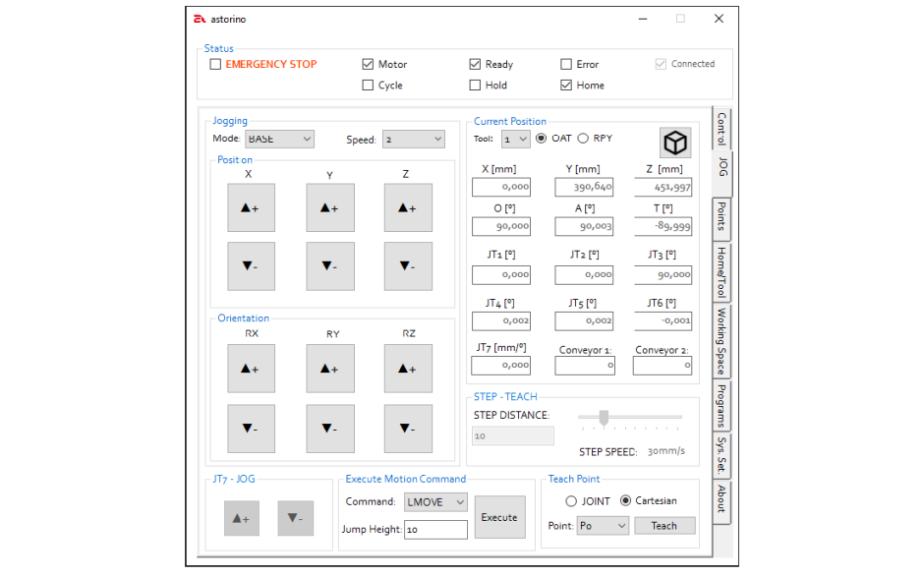Toggle the Hold checkbox
The width and height of the screenshot is (924, 577).
[x=475, y=85]
